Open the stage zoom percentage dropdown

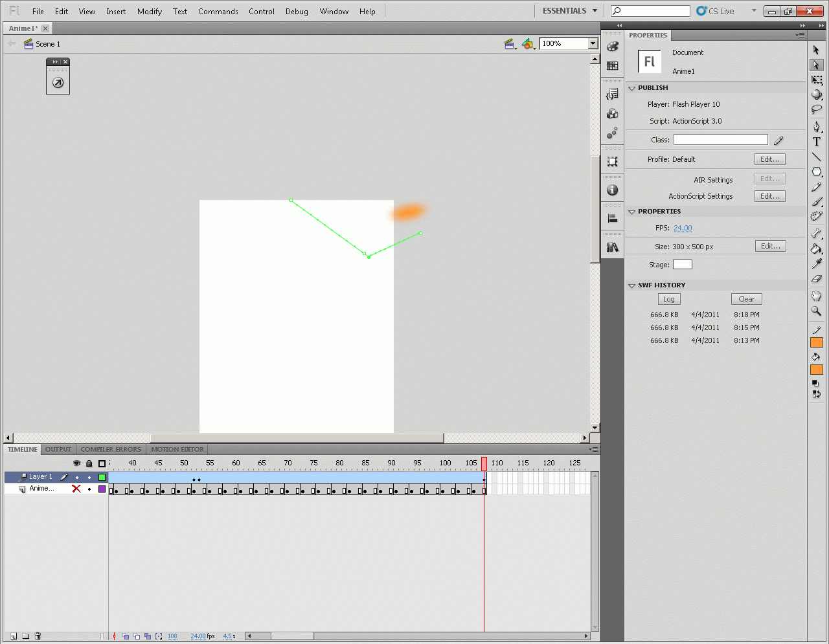point(593,43)
